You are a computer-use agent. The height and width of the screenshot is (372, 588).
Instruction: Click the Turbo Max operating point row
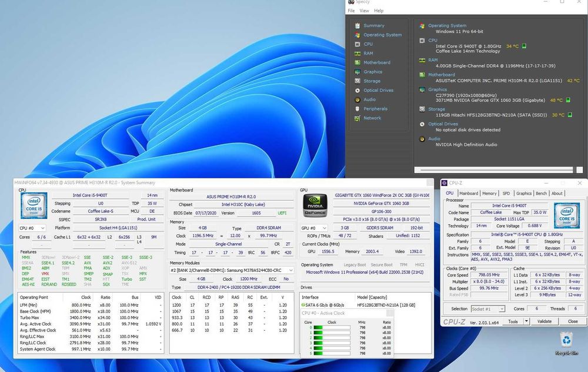pyautogui.click(x=91, y=318)
